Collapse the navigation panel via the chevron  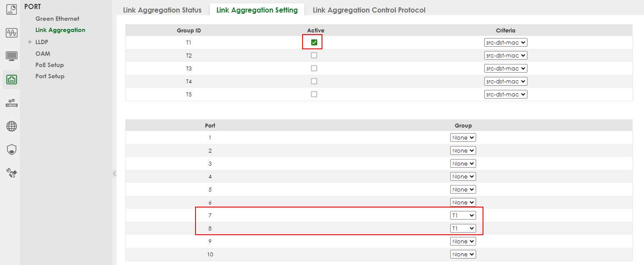114,173
